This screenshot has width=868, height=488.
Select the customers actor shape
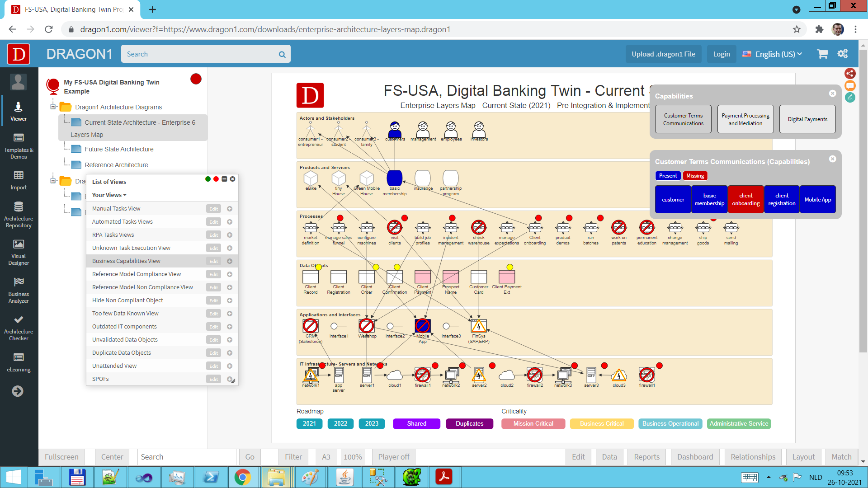pyautogui.click(x=395, y=129)
